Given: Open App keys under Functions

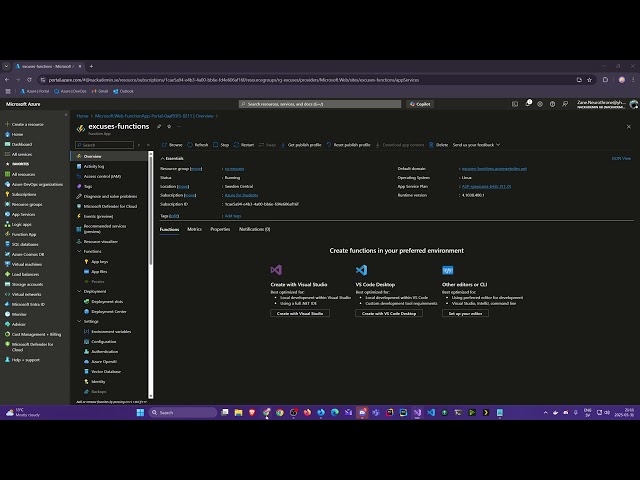Looking at the screenshot, I should pos(96,262).
